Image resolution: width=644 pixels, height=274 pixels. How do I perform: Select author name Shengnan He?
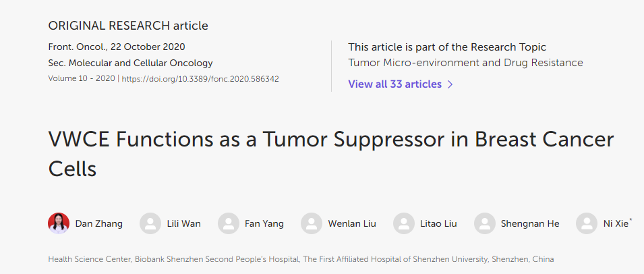pyautogui.click(x=530, y=224)
